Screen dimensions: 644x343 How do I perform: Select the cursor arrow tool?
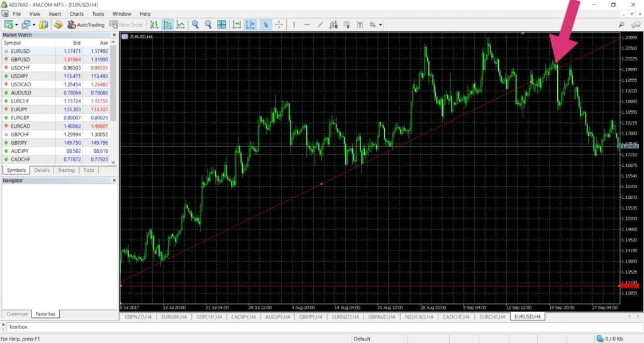[266, 25]
